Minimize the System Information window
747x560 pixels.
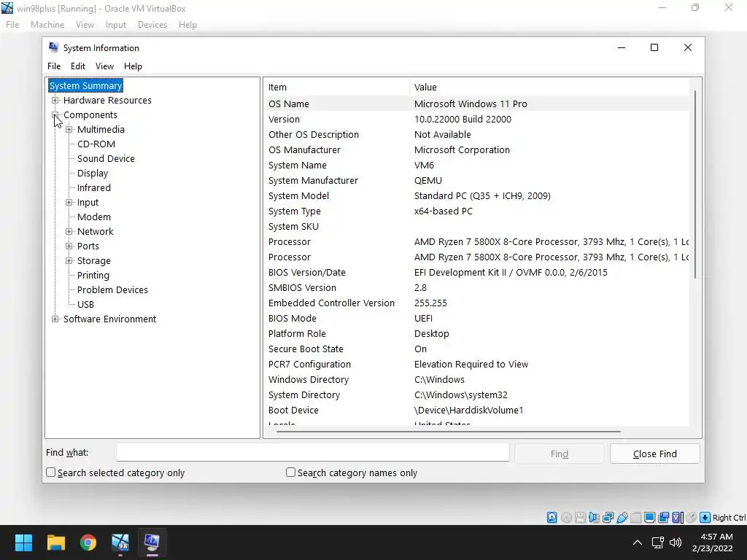click(622, 47)
